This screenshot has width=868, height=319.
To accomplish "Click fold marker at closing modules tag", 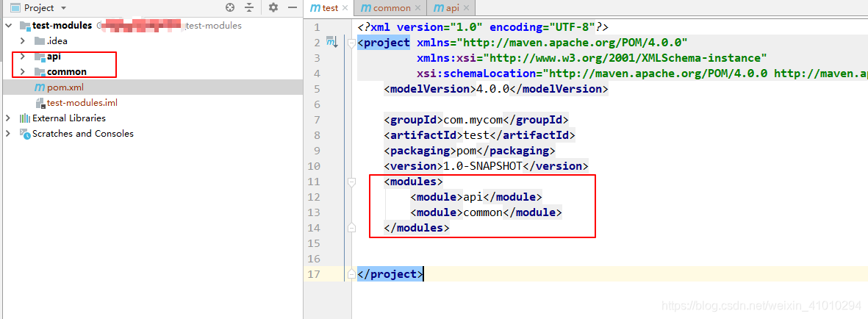I will click(x=351, y=228).
